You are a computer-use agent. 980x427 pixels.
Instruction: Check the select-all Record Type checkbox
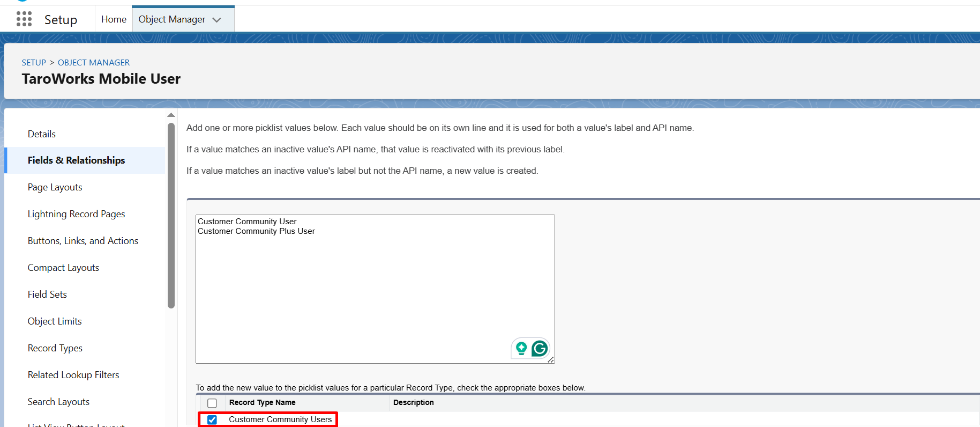coord(212,403)
